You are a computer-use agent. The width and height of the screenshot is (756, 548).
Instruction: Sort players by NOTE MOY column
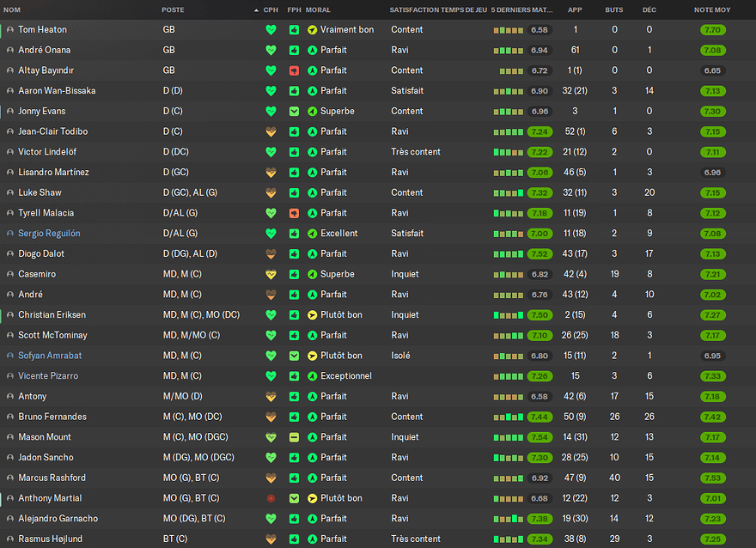point(712,9)
